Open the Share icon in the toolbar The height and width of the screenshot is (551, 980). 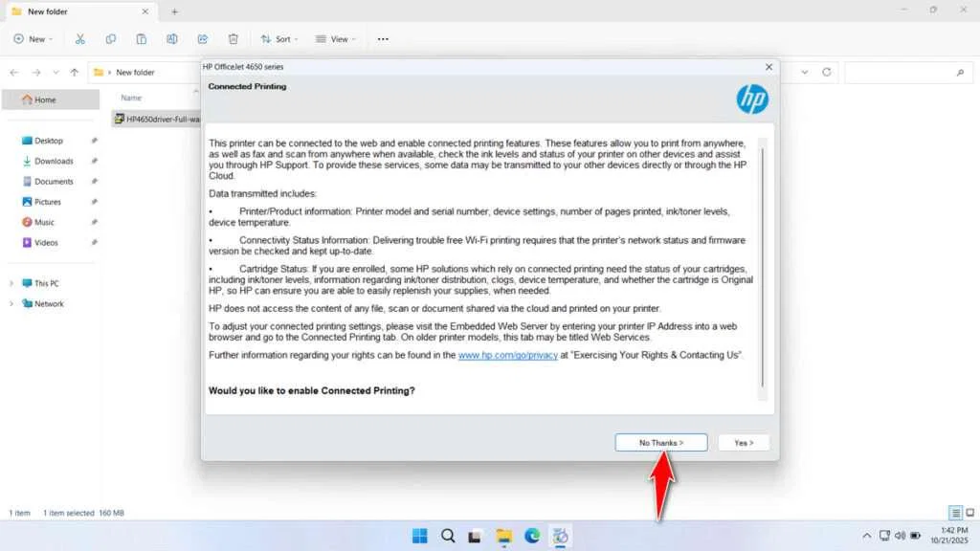(x=203, y=38)
